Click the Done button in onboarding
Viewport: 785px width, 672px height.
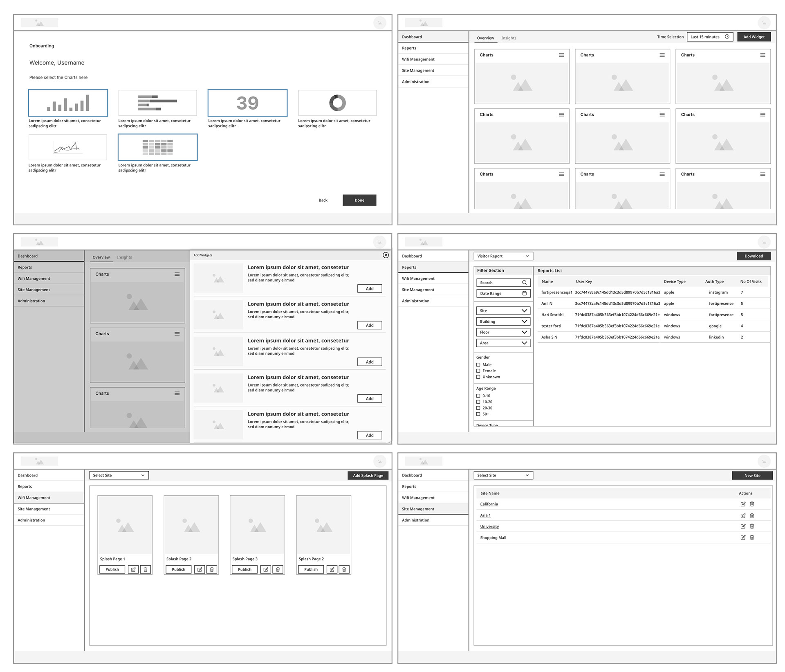359,200
